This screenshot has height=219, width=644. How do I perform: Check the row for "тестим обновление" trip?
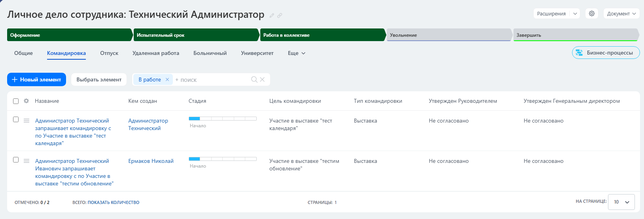click(x=16, y=160)
